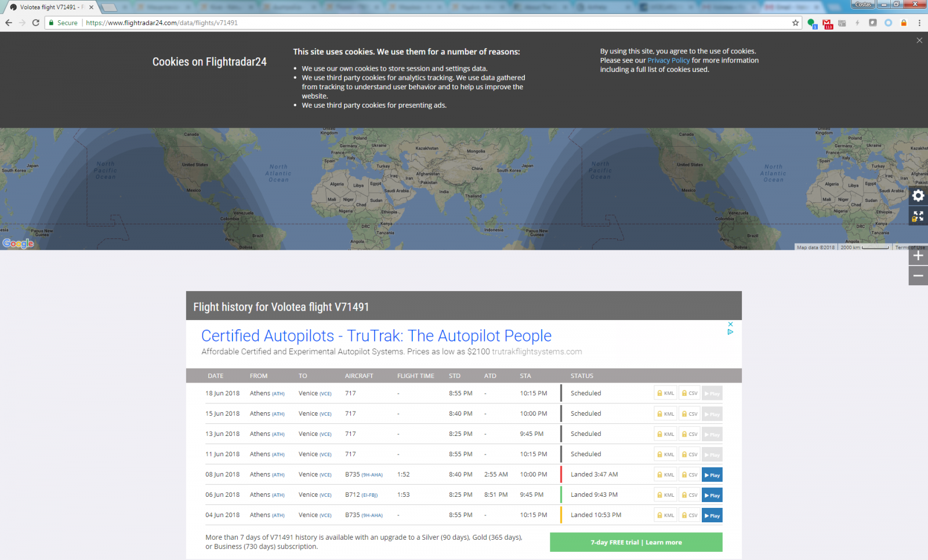Play the 06 Jun 2018 flight
Viewport: 928px width, 560px height.
click(x=712, y=495)
